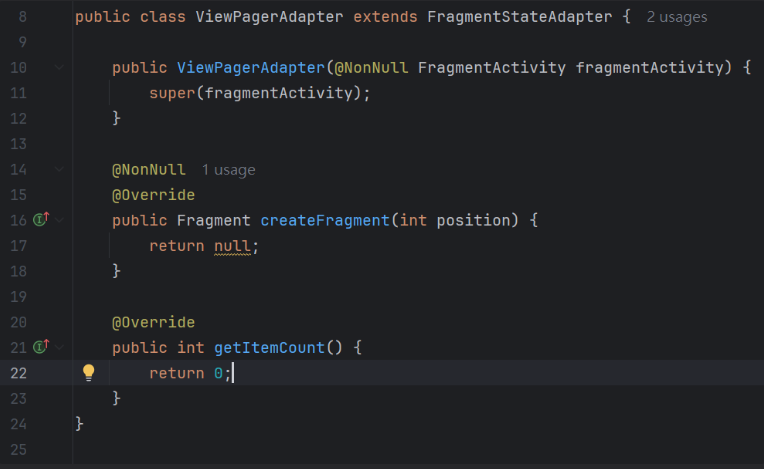Collapse the ViewPagerAdapter constructor fold arrow

59,67
